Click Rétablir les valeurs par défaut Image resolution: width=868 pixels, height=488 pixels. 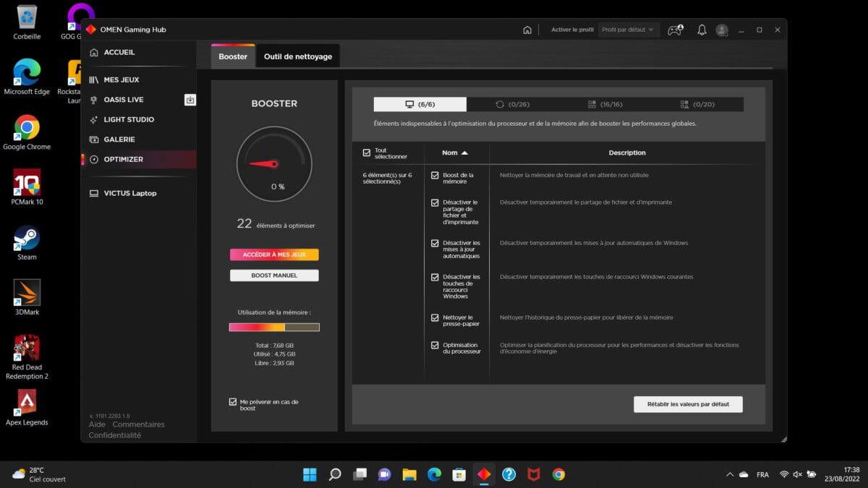tap(687, 404)
